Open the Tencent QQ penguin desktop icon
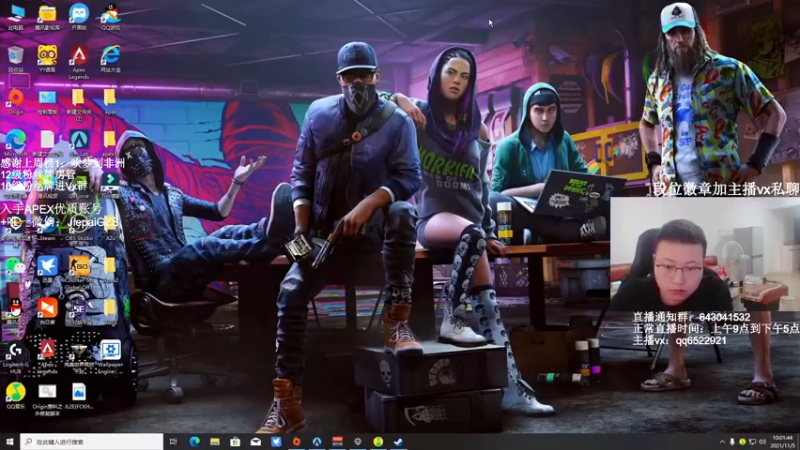The height and width of the screenshot is (450, 800). click(x=16, y=310)
